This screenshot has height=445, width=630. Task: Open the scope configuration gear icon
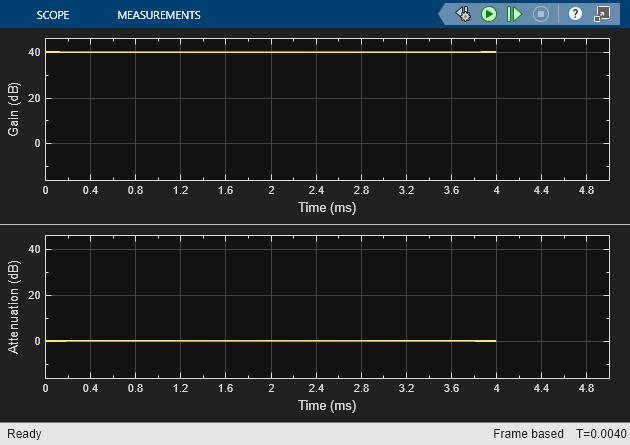point(463,14)
